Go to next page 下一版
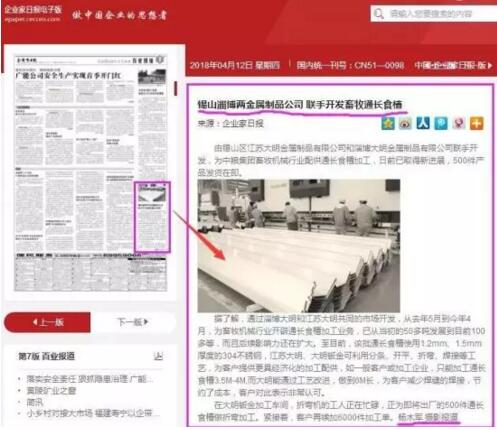 (133, 322)
